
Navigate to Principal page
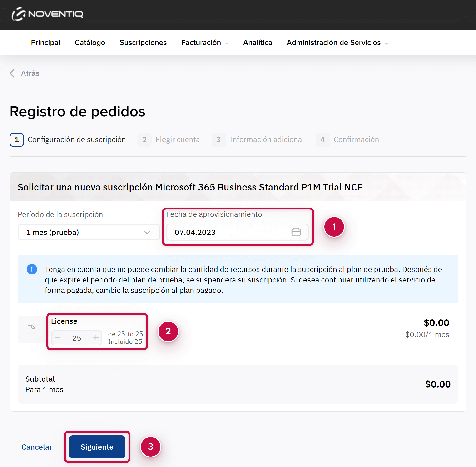click(x=45, y=43)
